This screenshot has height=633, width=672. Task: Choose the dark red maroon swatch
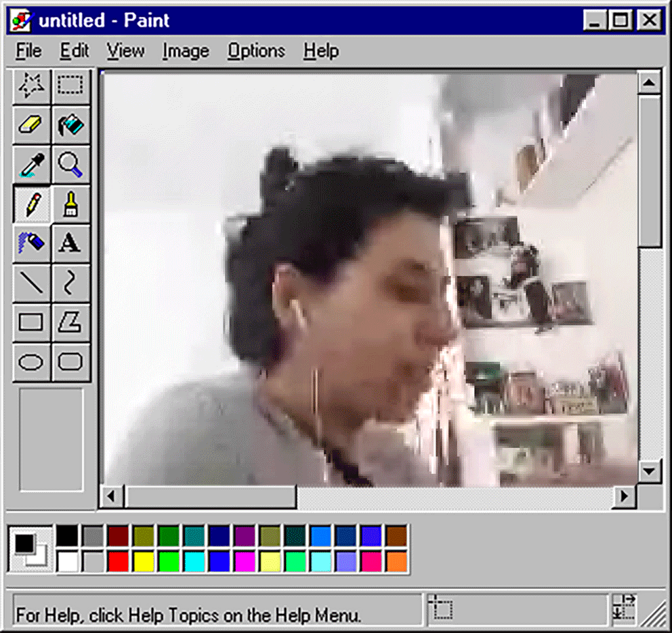(x=119, y=535)
